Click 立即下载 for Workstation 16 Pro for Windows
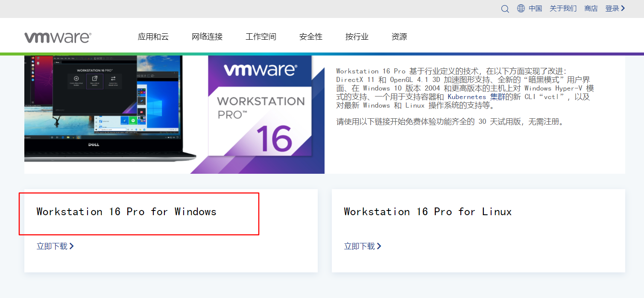Screen dimensions: 644x298 [x=52, y=246]
